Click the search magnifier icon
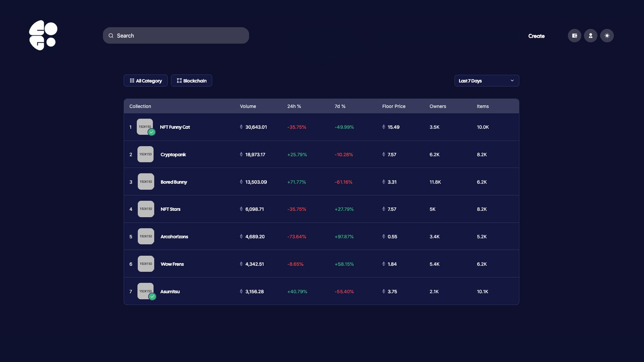644x362 pixels. (111, 36)
